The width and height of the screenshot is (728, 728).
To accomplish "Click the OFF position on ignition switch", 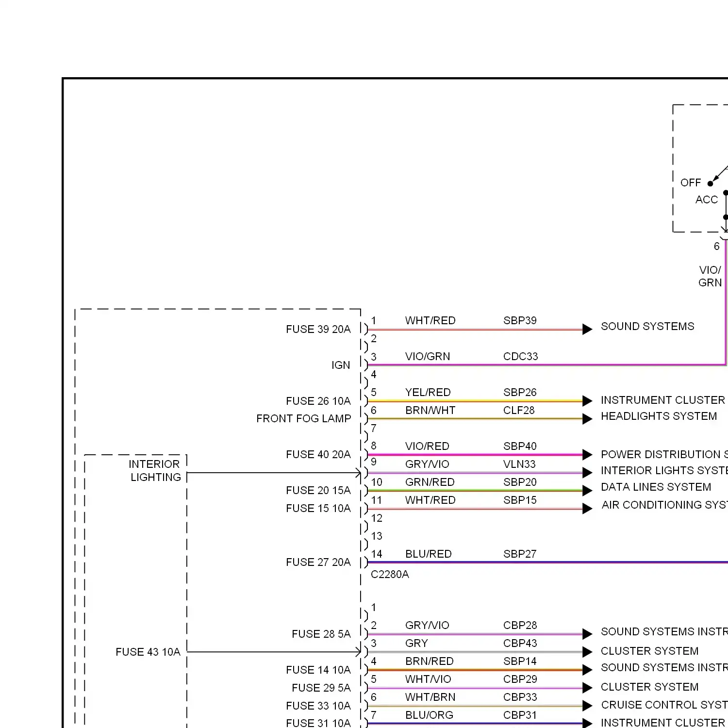I will [691, 182].
